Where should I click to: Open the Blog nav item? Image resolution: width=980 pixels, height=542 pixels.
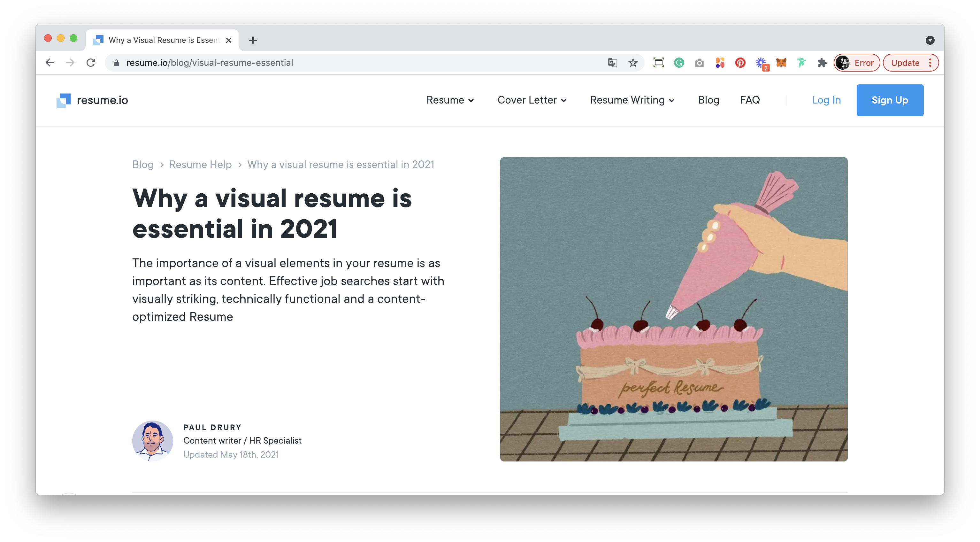coord(708,100)
